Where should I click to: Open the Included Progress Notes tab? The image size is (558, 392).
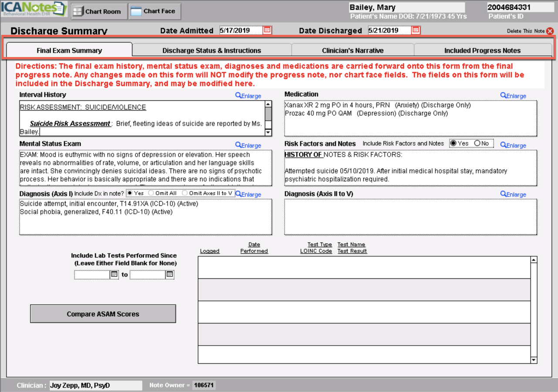pyautogui.click(x=483, y=50)
